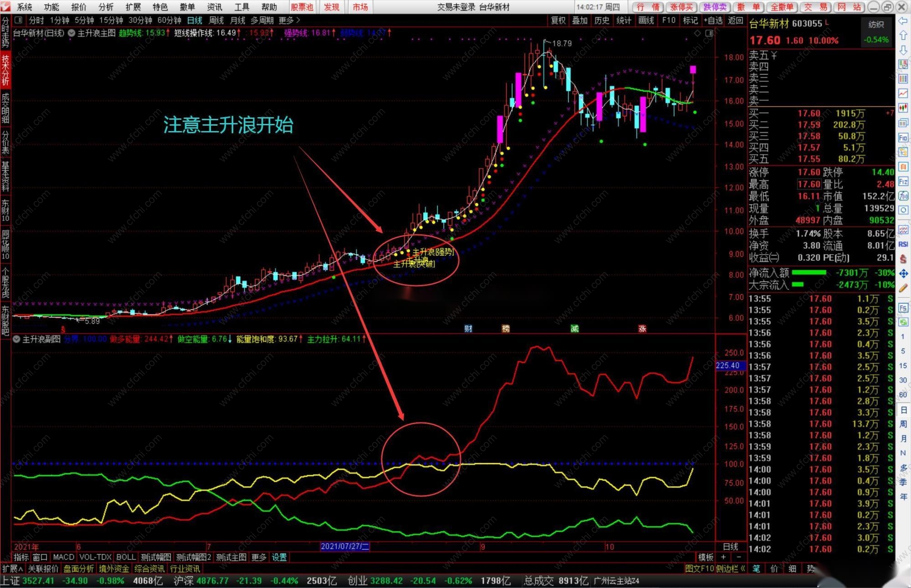
Task: Click the 涨停买 button
Action: point(681,7)
